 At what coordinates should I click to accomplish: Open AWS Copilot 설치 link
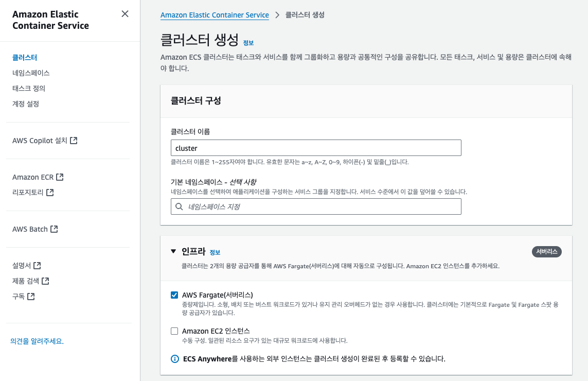pyautogui.click(x=40, y=141)
